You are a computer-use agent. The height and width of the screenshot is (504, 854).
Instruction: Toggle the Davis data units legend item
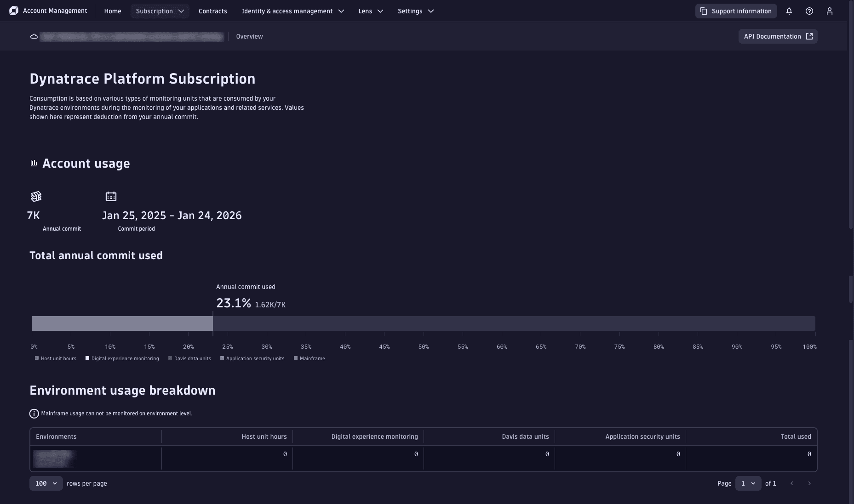click(189, 358)
